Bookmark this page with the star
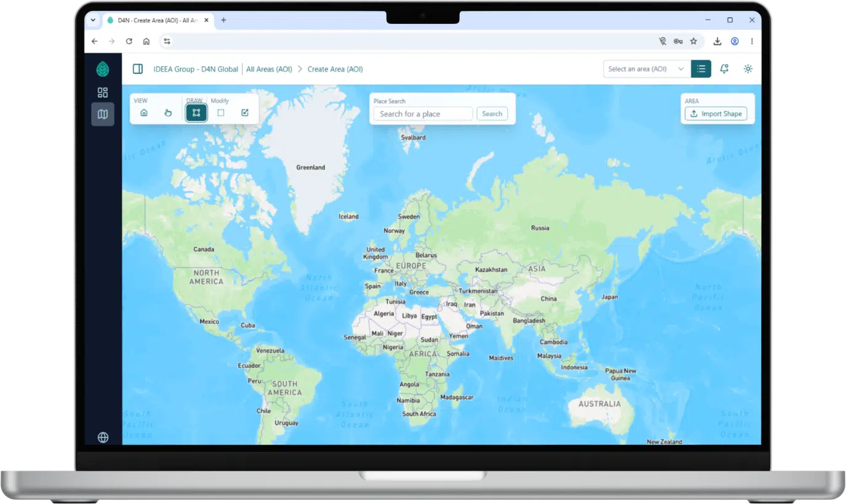The height and width of the screenshot is (504, 846). click(693, 41)
